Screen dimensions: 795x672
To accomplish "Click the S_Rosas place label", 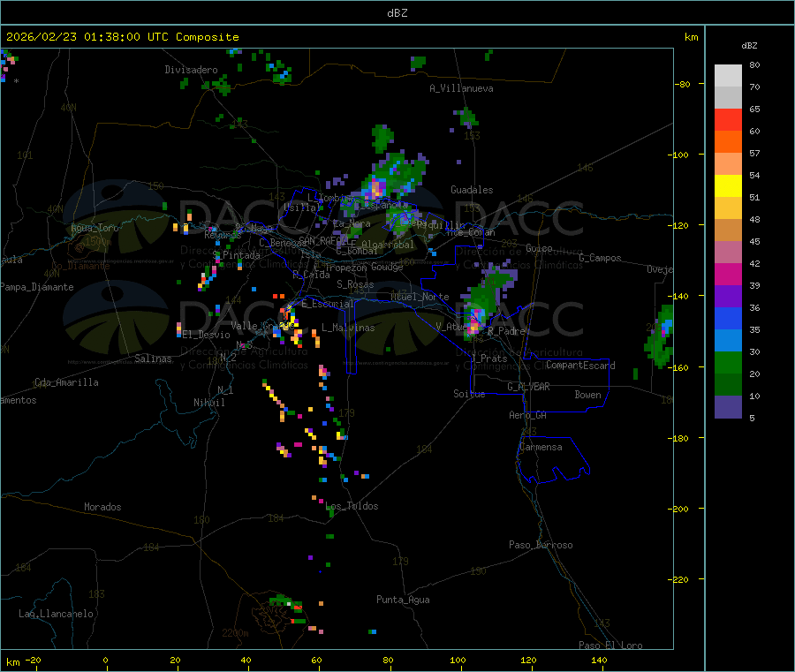I will point(355,284).
